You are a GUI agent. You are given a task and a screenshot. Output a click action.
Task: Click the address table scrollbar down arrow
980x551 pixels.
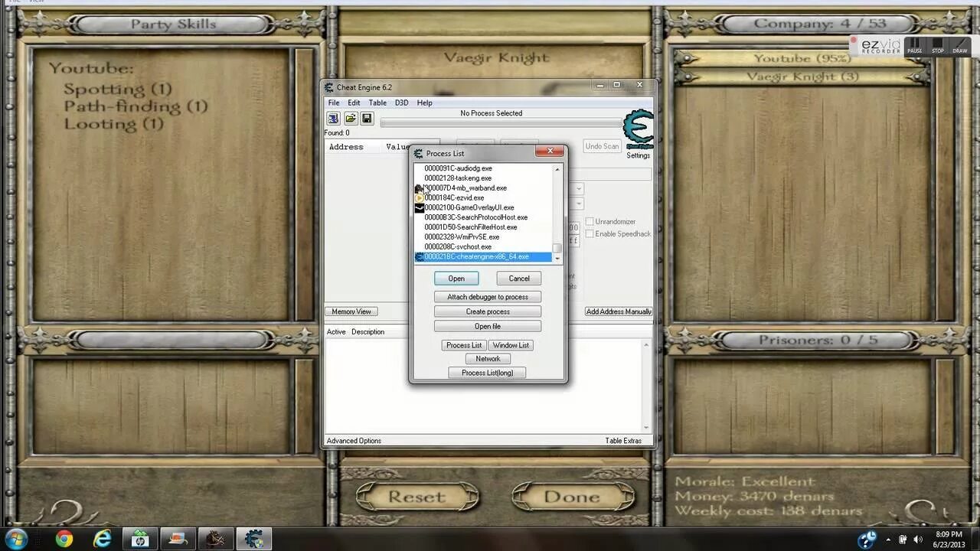(646, 428)
